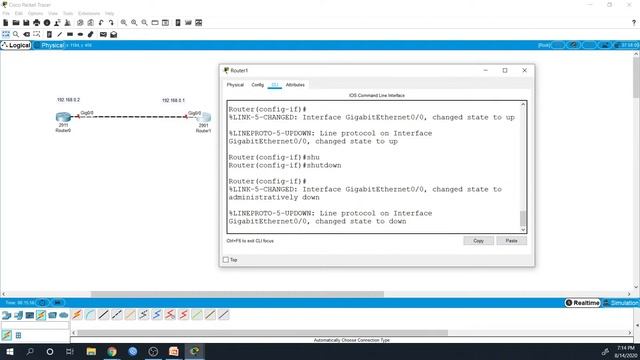Click the Open file folder icon

click(16, 23)
